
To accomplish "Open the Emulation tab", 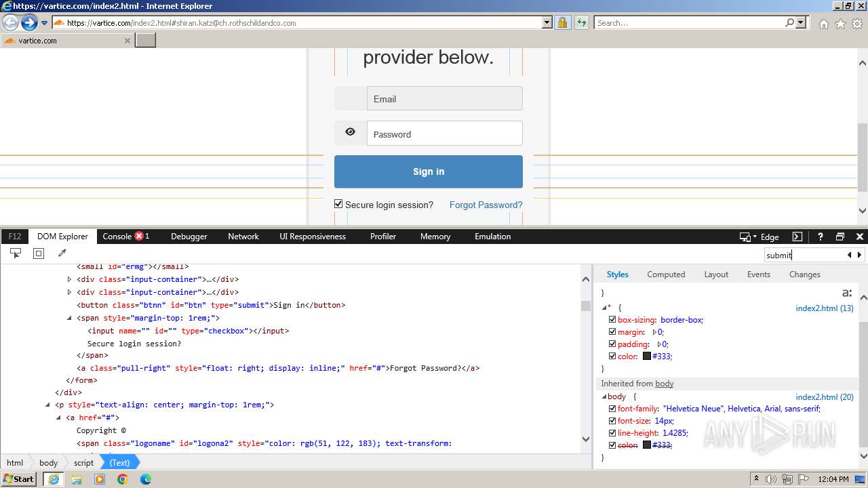I will pos(493,237).
